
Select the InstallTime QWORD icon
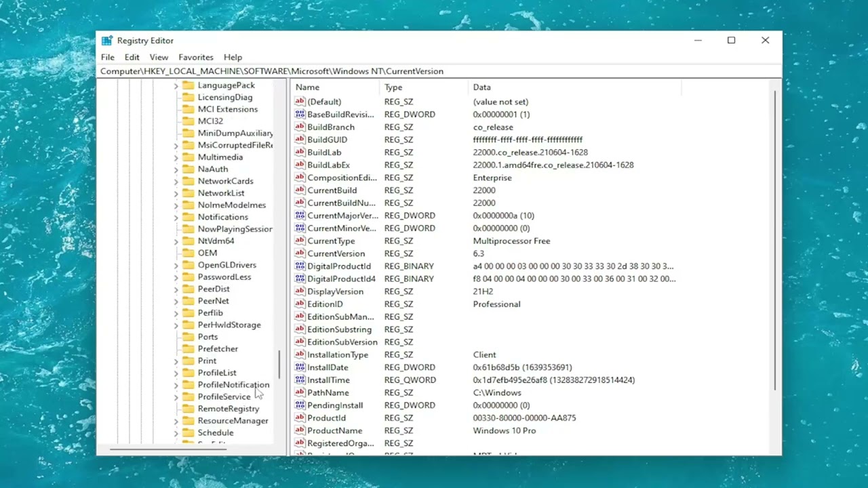(x=300, y=380)
